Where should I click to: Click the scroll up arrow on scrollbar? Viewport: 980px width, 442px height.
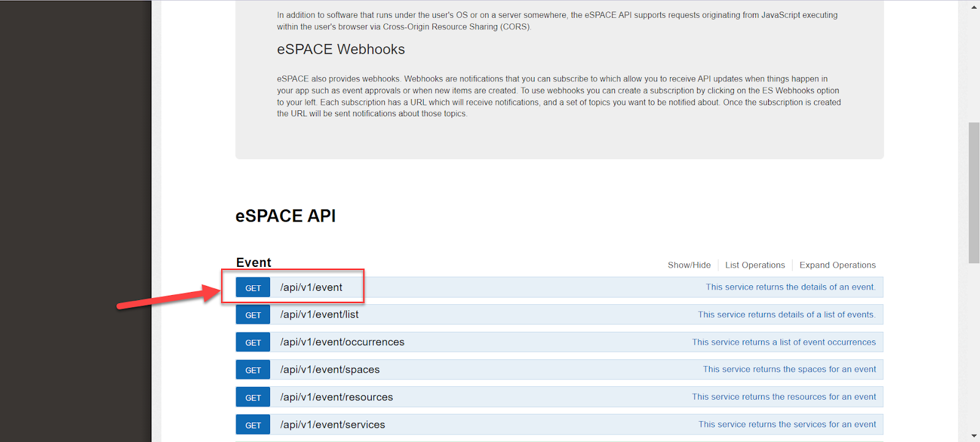pyautogui.click(x=974, y=7)
